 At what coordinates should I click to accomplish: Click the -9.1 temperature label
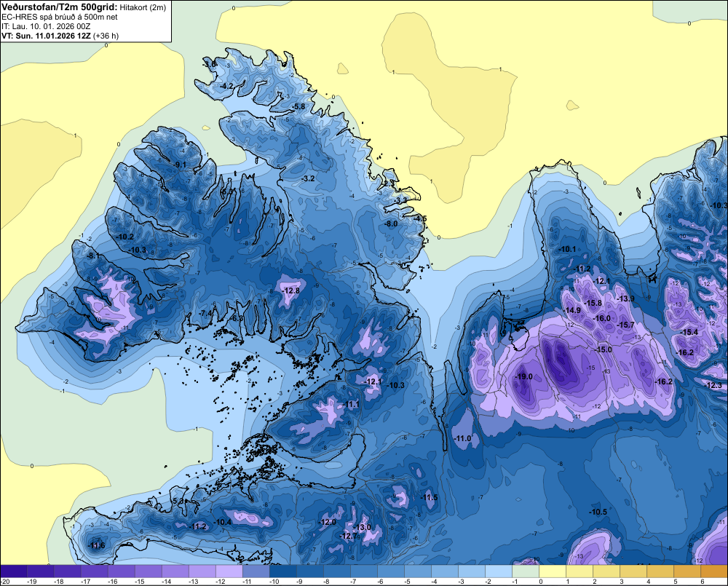click(180, 165)
